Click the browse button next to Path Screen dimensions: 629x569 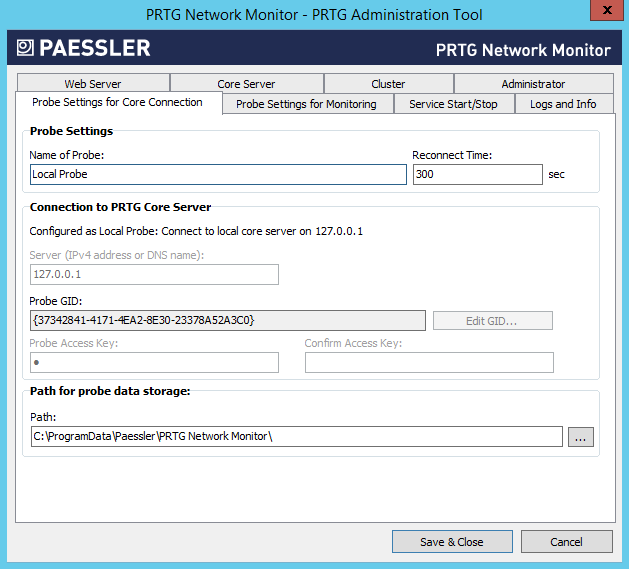point(581,436)
